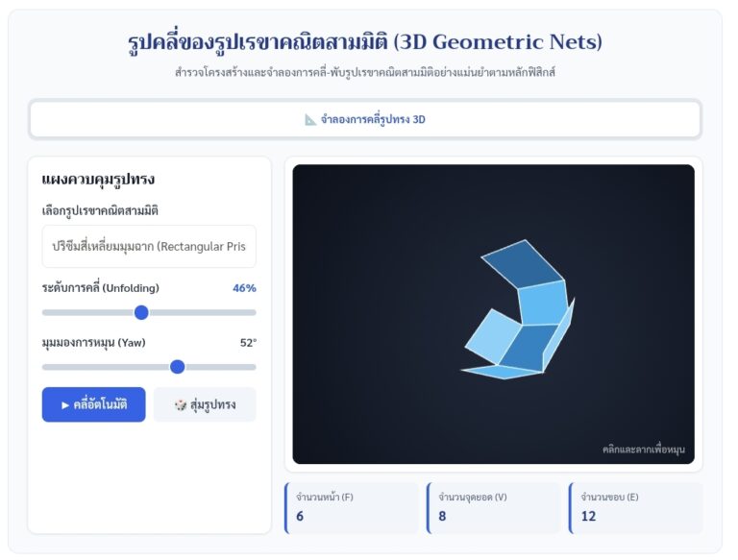Click the 'ระดับการคลี่ (Unfolding)' label

pos(100,287)
